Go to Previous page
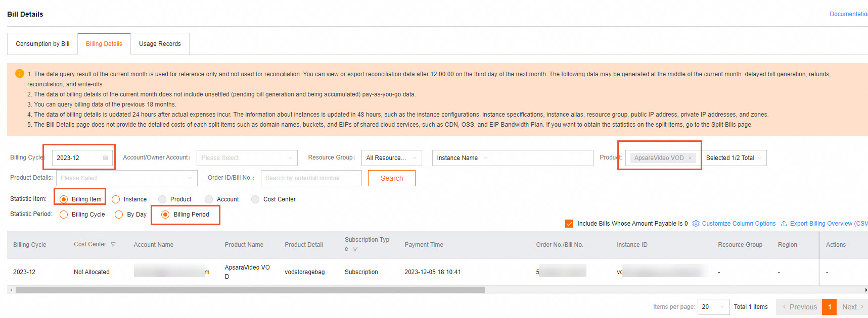This screenshot has width=868, height=318. click(799, 307)
